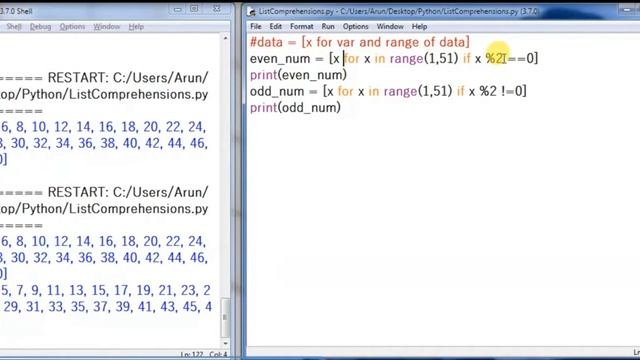Click the comment line '#data = [x for var and range of data]'

(x=360, y=42)
